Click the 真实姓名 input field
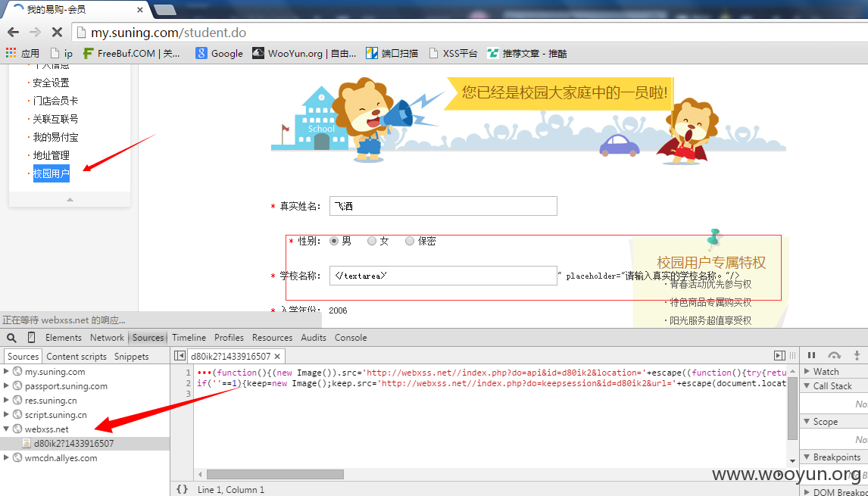 click(x=443, y=206)
